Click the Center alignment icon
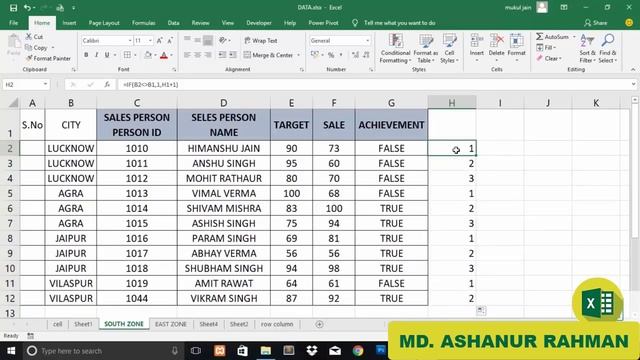The height and width of the screenshot is (360, 640). click(x=198, y=55)
